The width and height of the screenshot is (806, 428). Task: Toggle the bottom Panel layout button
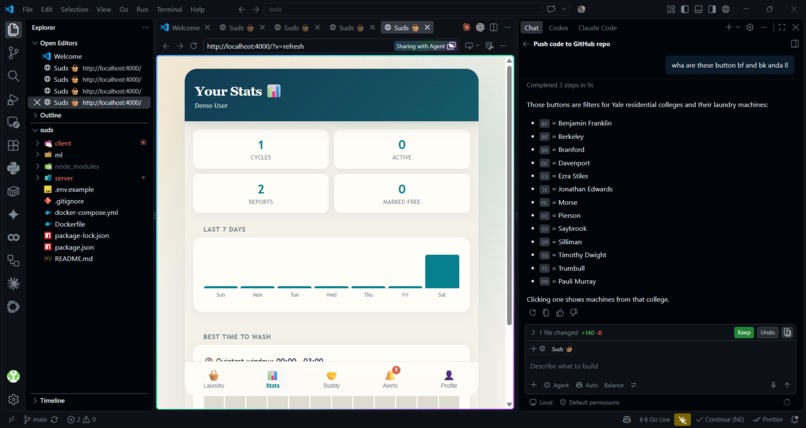click(698, 9)
